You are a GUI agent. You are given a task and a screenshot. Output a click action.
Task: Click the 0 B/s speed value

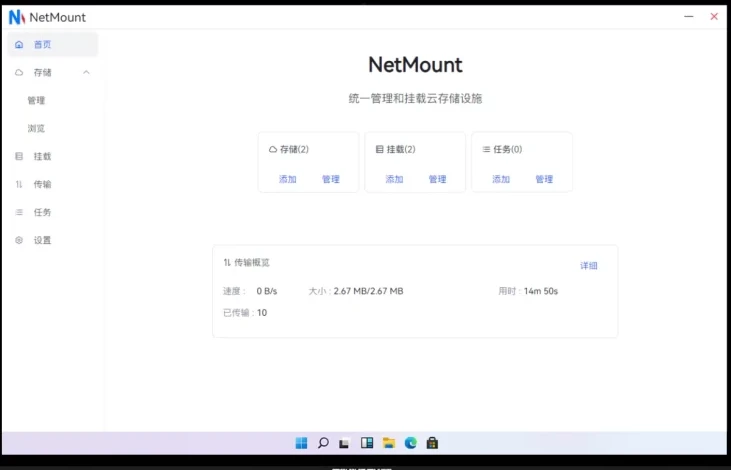(267, 291)
